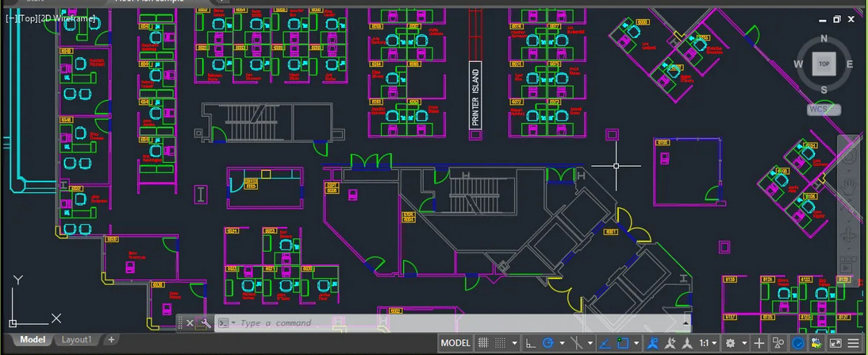Open the annotation scale 1:1 dropdown
Viewport: 868px width, 355px height.
pos(708,343)
